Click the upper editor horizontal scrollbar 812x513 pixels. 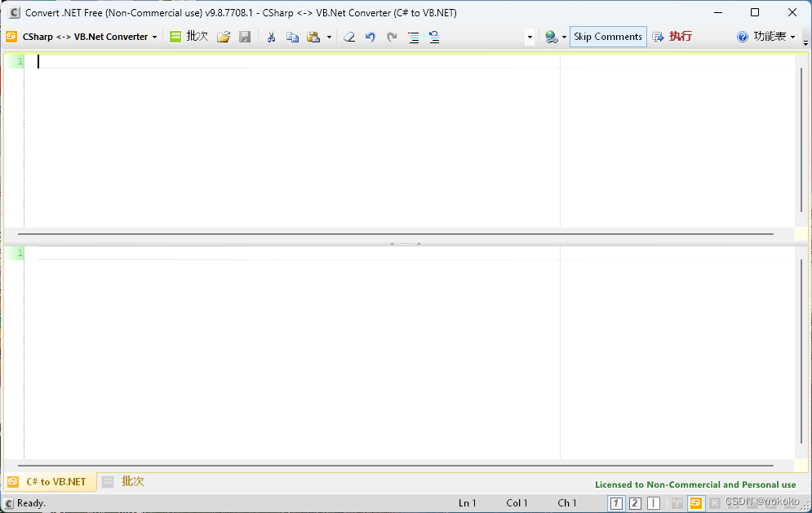tap(396, 234)
